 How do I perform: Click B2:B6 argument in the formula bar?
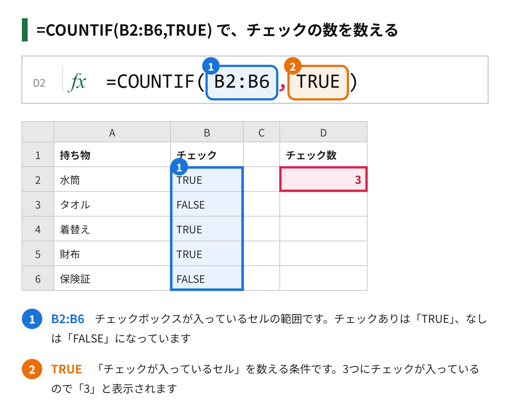(242, 82)
